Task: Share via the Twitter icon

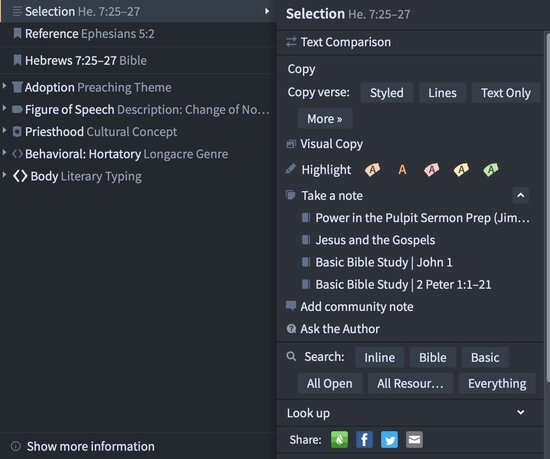Action: pos(389,439)
